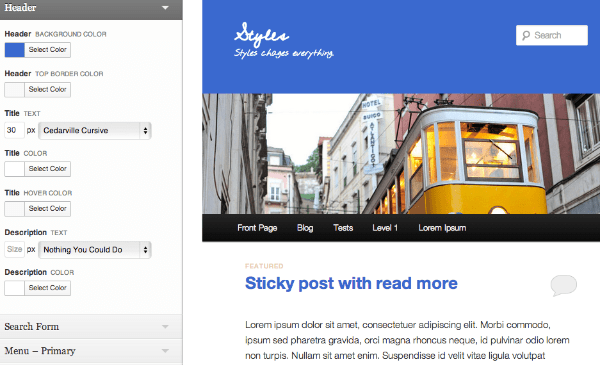600x378 pixels.
Task: Click the Description TEXT label
Action: pos(36,233)
